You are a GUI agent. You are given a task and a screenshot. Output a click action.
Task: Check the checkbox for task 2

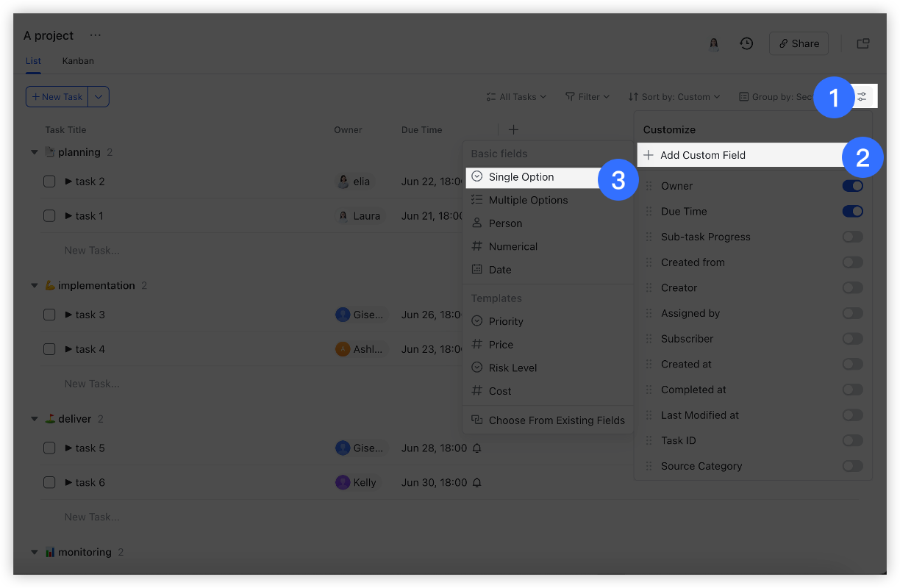(x=49, y=182)
